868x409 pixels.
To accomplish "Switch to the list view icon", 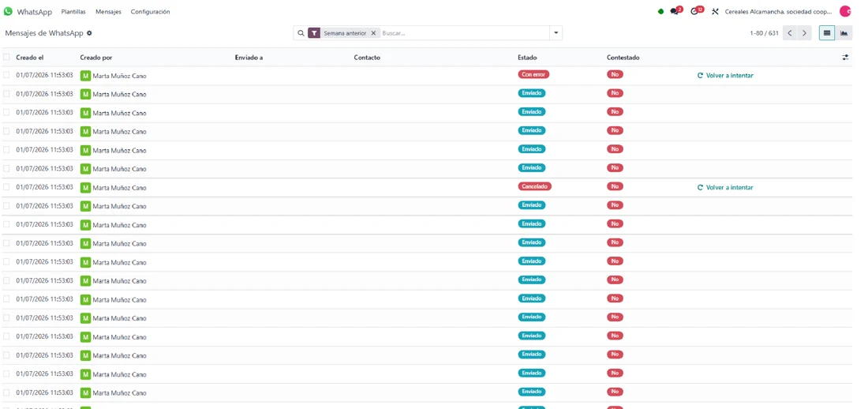I will [x=827, y=33].
